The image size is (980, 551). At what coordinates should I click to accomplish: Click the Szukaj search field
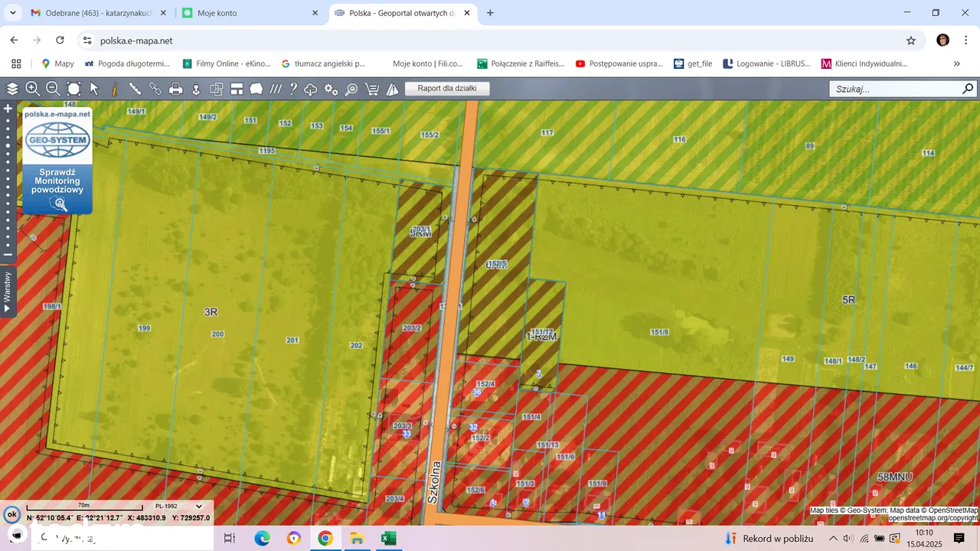[894, 89]
